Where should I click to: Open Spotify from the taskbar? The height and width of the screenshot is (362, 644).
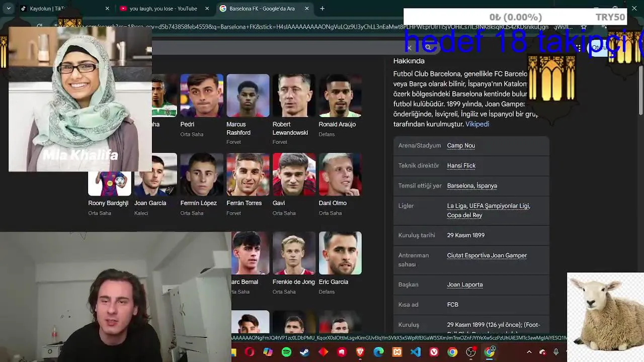(286, 352)
